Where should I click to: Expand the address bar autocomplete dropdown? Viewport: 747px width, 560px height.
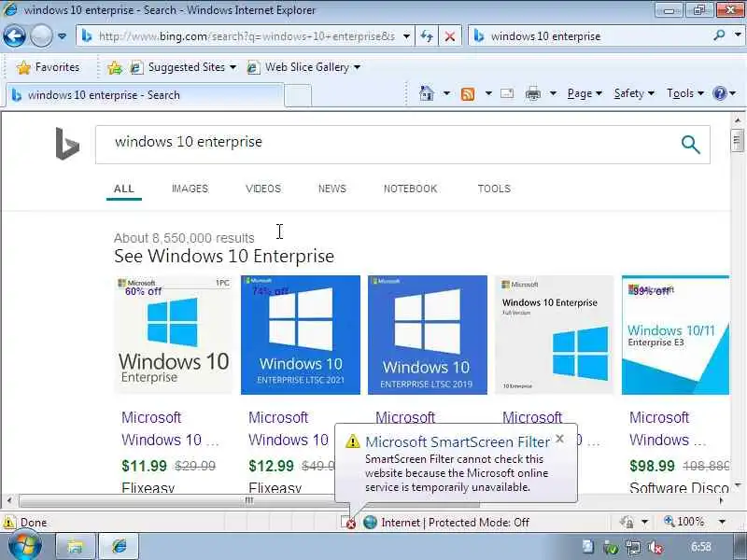tap(406, 36)
